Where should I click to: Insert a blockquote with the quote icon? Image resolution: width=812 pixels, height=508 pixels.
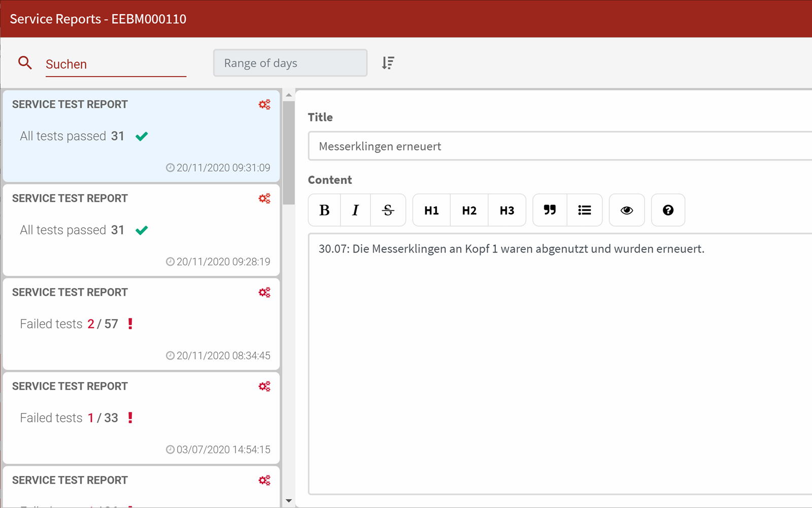[550, 210]
